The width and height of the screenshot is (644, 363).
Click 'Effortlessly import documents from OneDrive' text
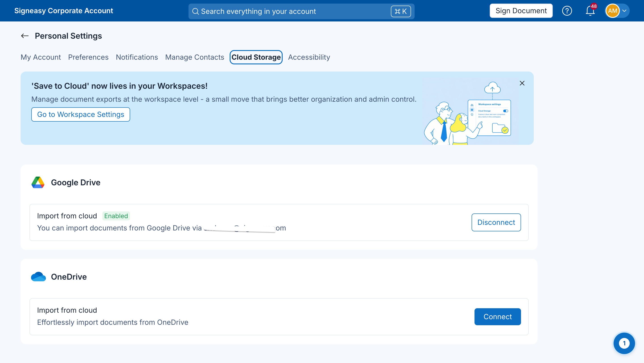pos(113,322)
